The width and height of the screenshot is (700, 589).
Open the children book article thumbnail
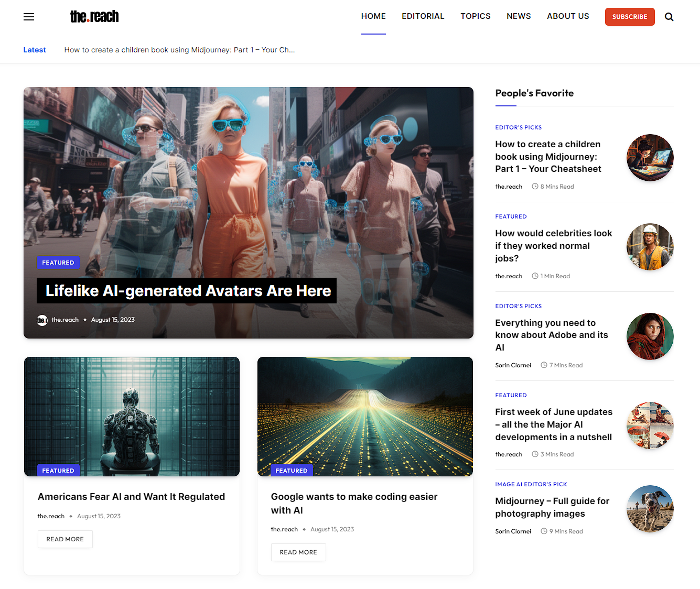[x=650, y=158]
